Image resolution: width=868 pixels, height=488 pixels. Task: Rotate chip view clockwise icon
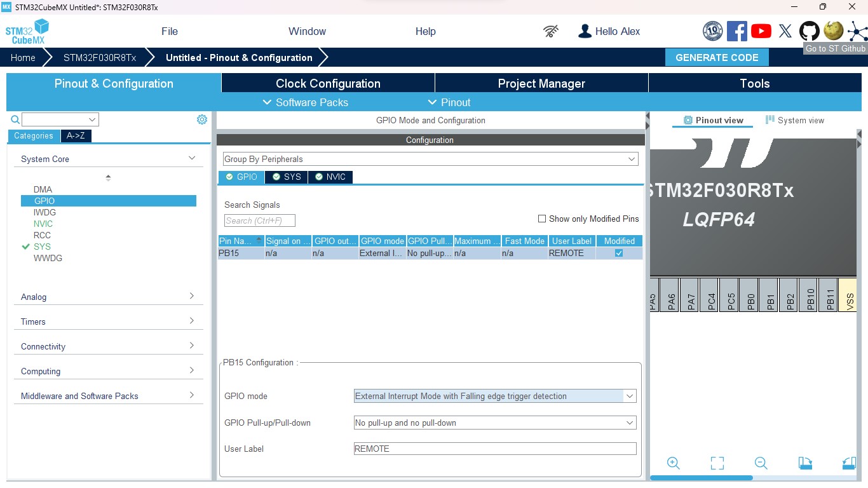[805, 463]
